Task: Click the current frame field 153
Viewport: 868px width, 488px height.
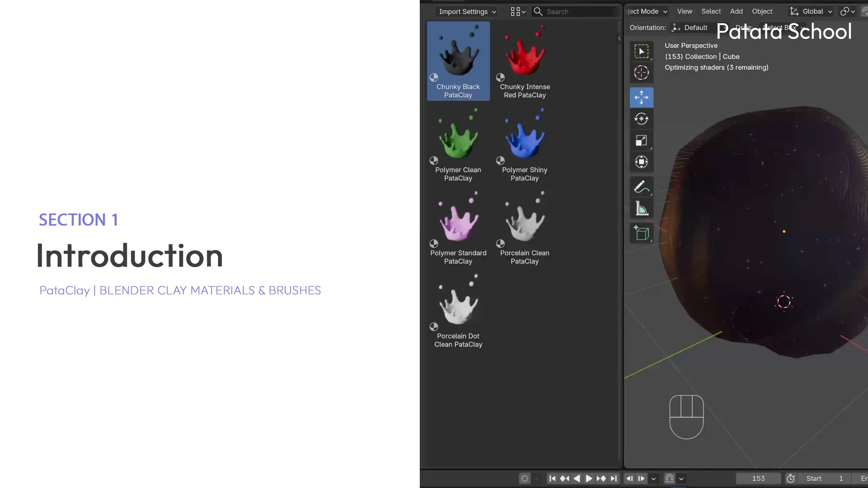Action: pyautogui.click(x=758, y=479)
